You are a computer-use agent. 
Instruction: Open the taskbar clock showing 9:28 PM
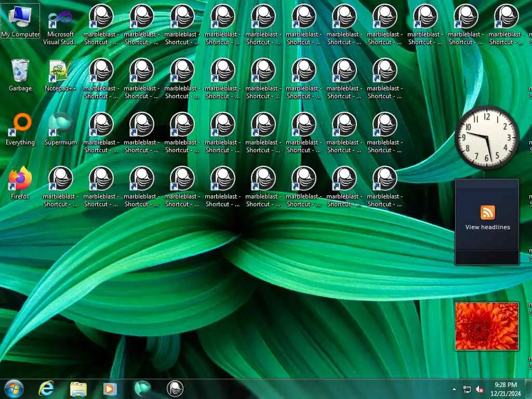point(506,389)
